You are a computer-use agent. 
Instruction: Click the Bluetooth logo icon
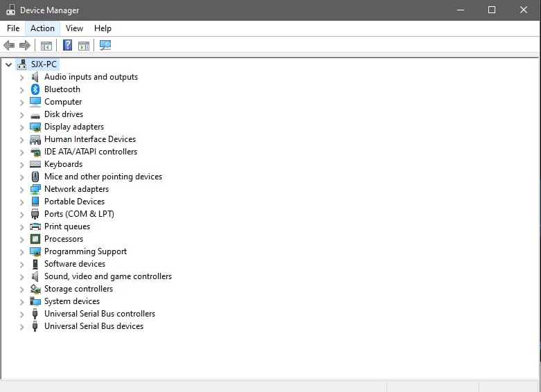click(35, 89)
